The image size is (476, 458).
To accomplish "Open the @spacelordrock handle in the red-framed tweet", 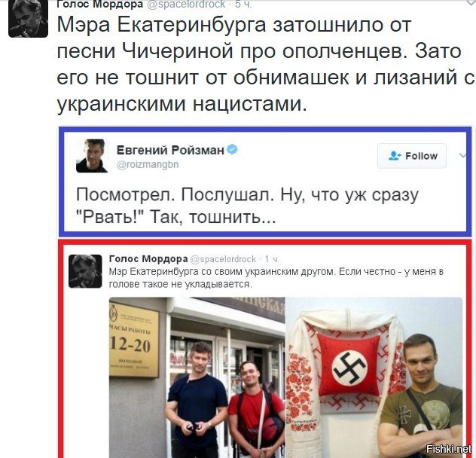I will click(x=223, y=259).
